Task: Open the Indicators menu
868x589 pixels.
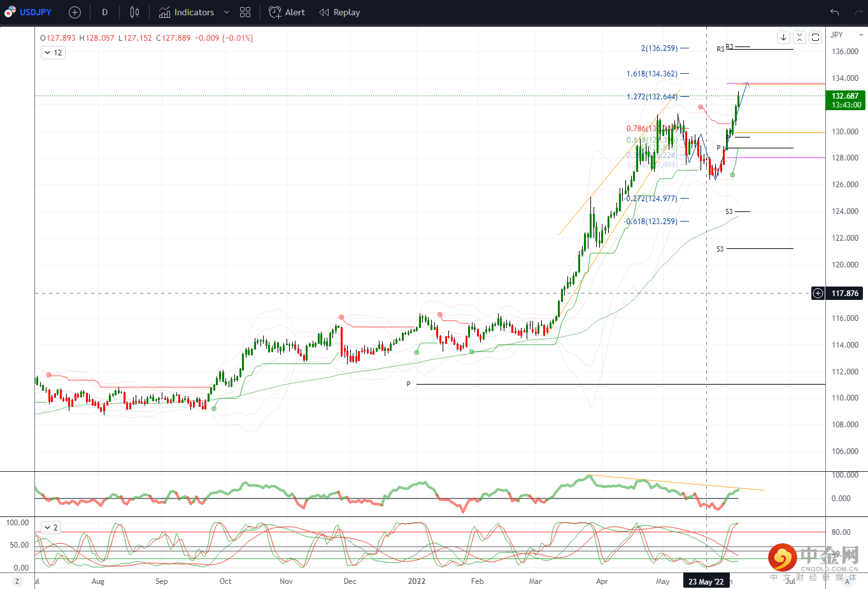Action: tap(187, 12)
